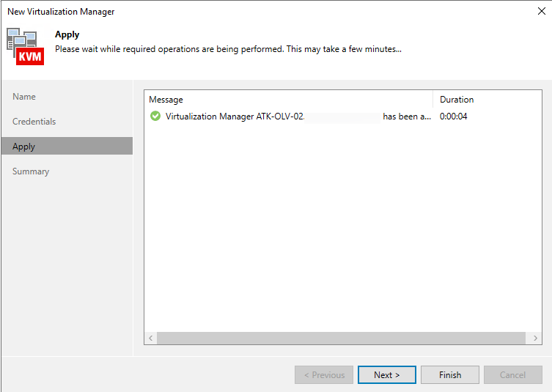Click the 0:00:04 duration value
This screenshot has height=392, width=552.
[x=454, y=117]
